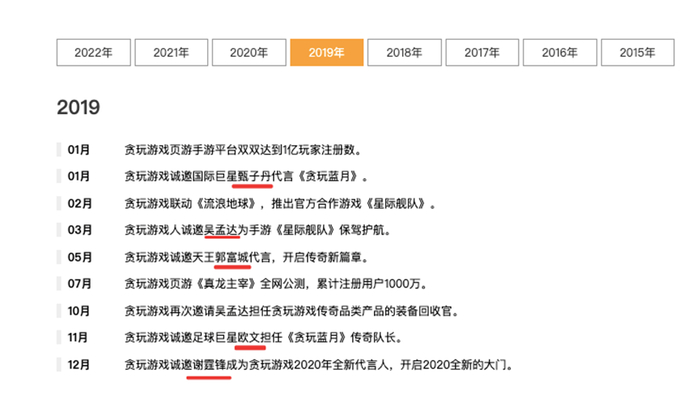Select the 2020年 year tab

pyautogui.click(x=249, y=53)
